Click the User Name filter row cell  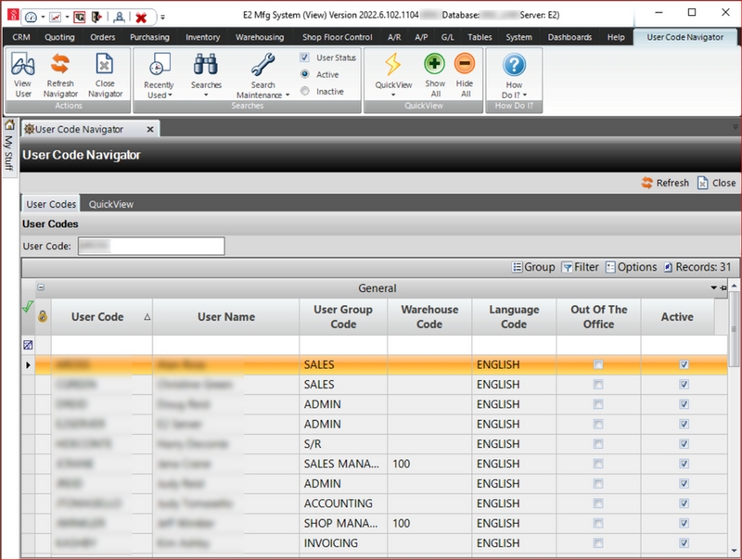225,345
